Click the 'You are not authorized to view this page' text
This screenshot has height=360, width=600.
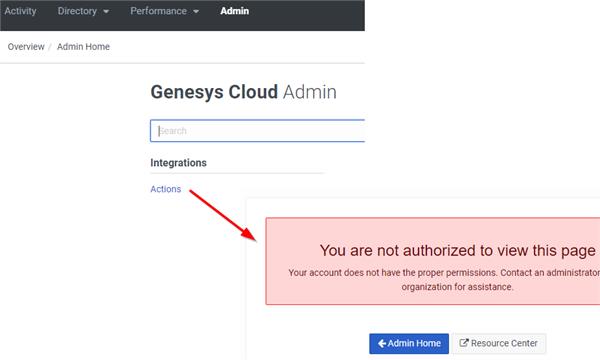(458, 251)
